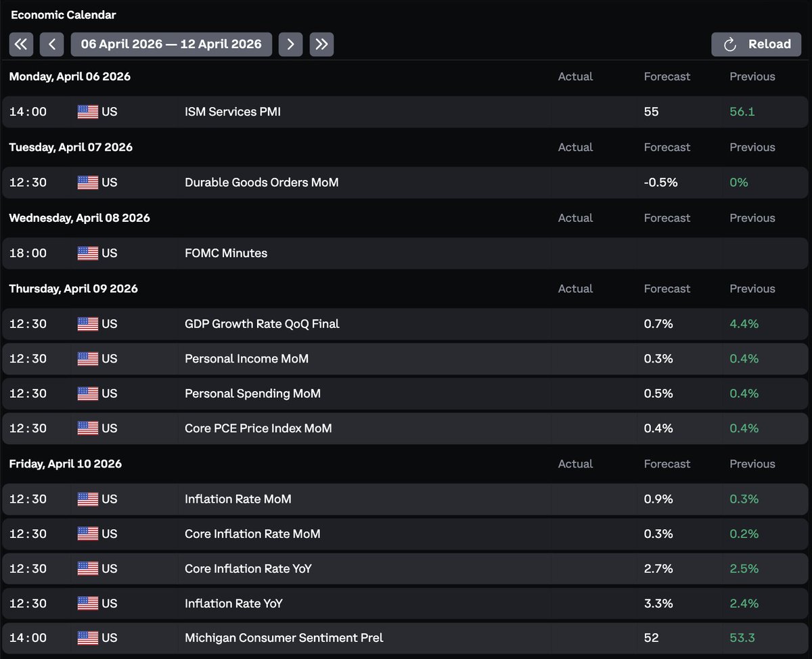Click the Reload button
The image size is (812, 659).
756,45
